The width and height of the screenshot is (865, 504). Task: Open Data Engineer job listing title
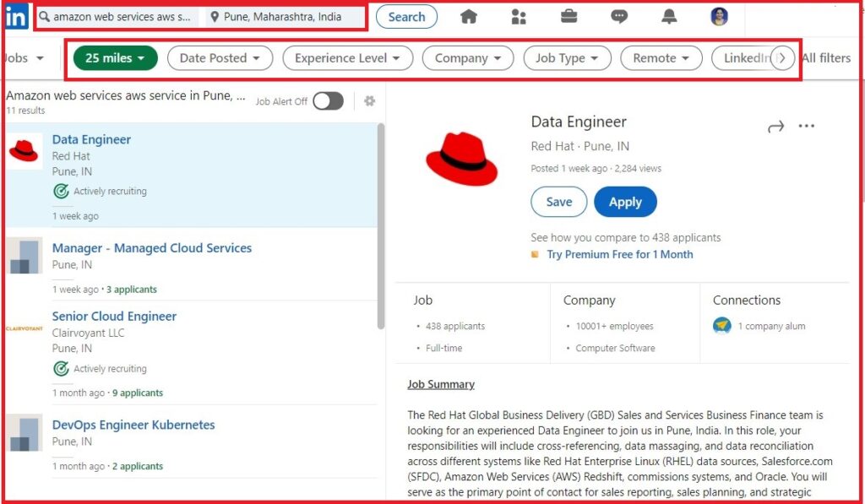pos(91,139)
